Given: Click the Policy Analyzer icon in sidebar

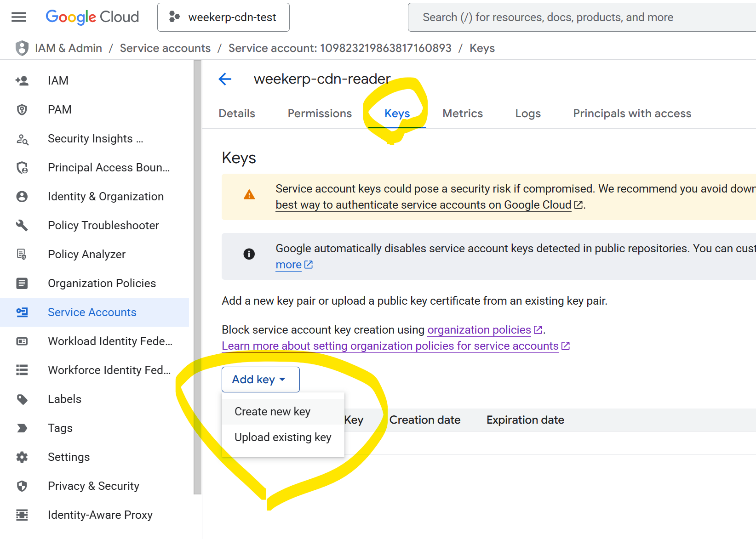Looking at the screenshot, I should click(22, 254).
